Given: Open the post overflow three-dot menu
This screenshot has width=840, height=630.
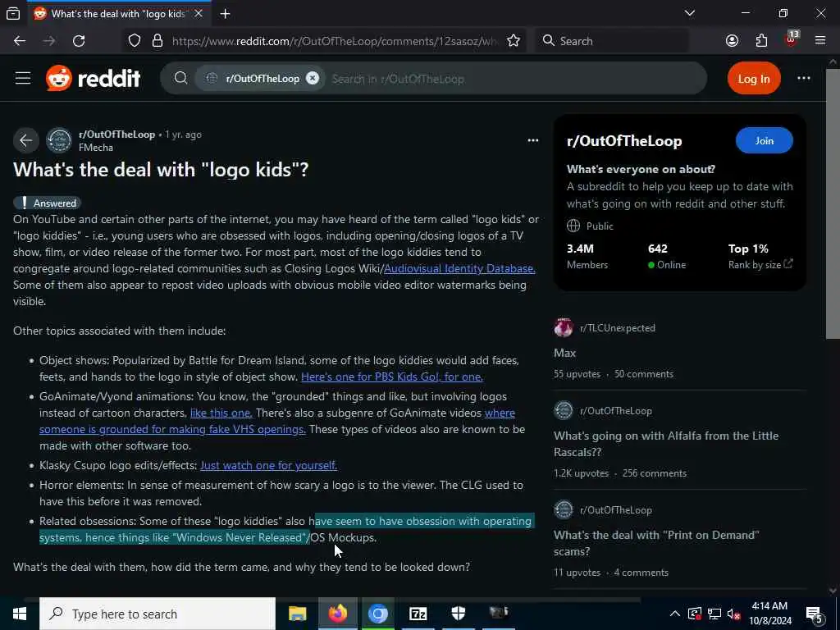Looking at the screenshot, I should [x=532, y=140].
